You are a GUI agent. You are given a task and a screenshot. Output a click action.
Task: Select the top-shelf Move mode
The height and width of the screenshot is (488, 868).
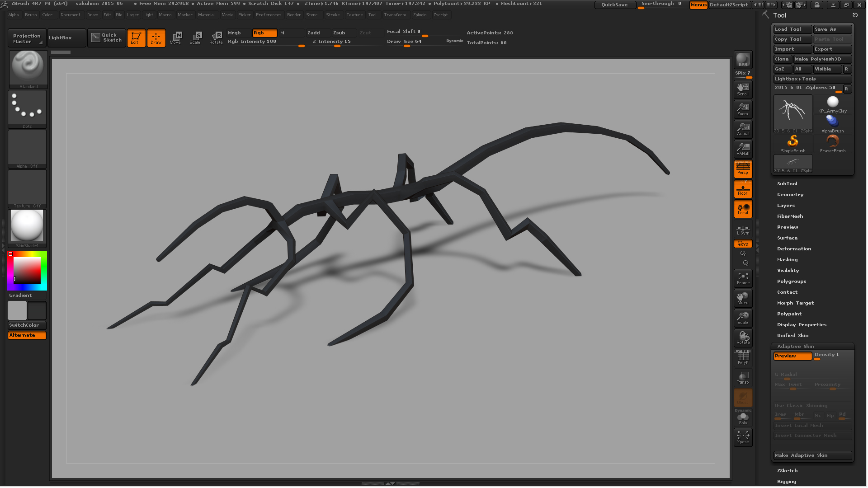coord(175,38)
